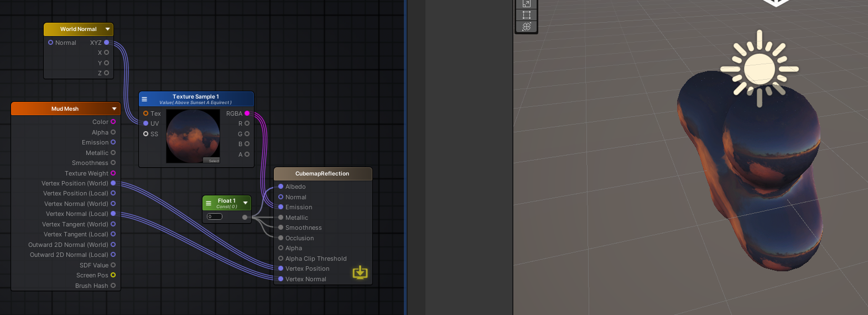Click the Texture Weight output port on Mud Mesh
Viewport: 868px width, 315px height.
click(113, 173)
